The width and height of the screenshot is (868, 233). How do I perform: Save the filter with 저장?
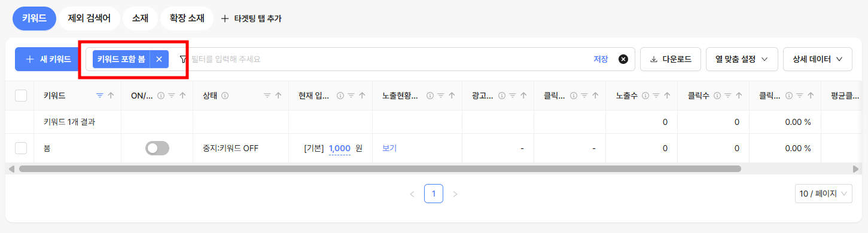601,59
